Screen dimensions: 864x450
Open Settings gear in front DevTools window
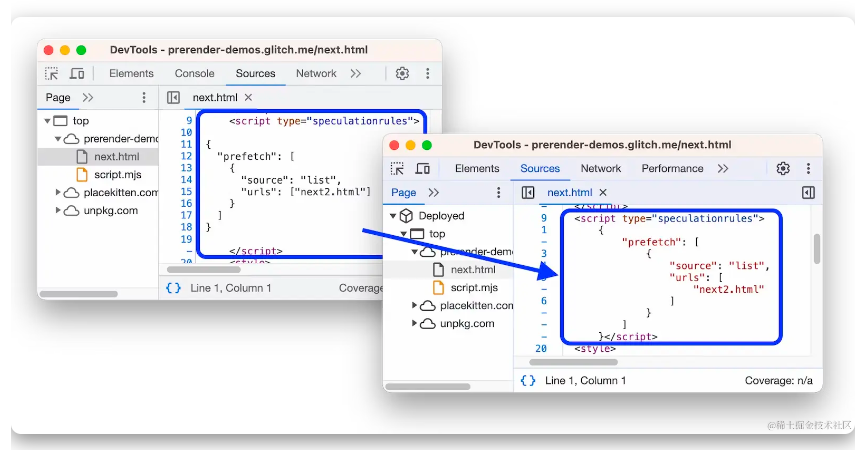click(x=783, y=169)
